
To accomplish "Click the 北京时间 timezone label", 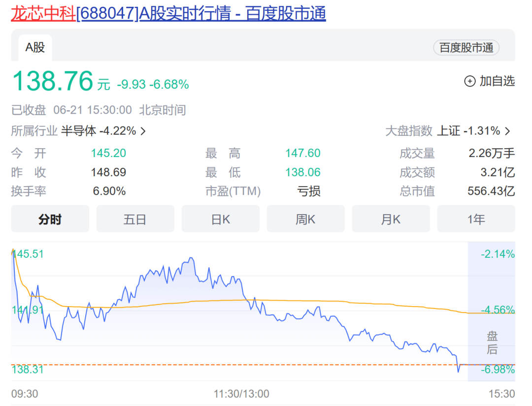I will [163, 110].
